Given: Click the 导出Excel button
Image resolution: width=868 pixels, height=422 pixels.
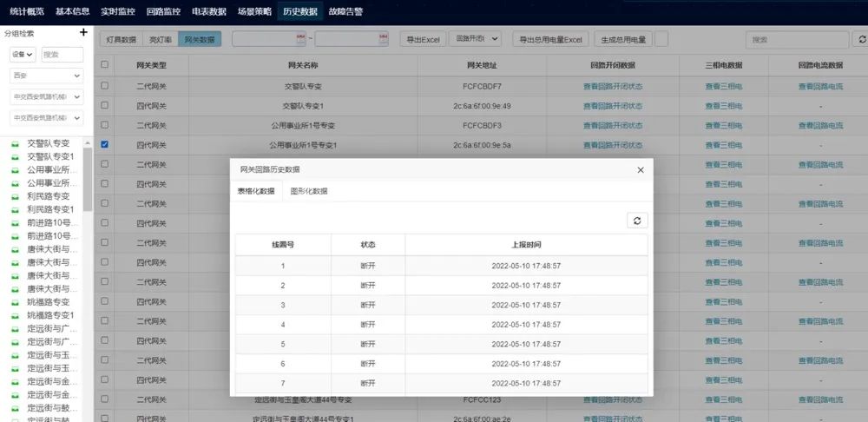Looking at the screenshot, I should tap(423, 39).
